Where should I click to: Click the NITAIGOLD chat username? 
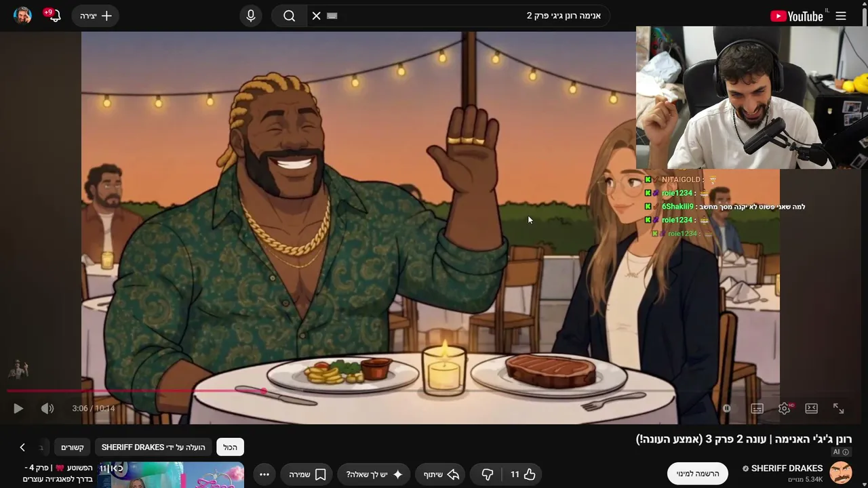(681, 180)
